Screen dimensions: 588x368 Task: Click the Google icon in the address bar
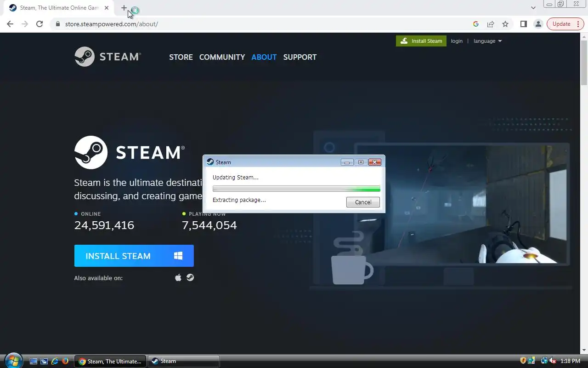pos(476,24)
